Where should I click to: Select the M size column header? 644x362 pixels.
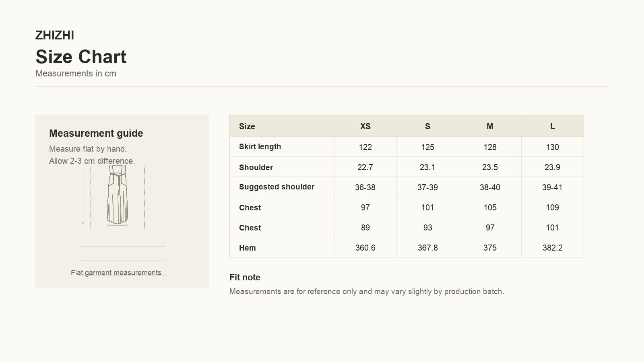point(490,126)
